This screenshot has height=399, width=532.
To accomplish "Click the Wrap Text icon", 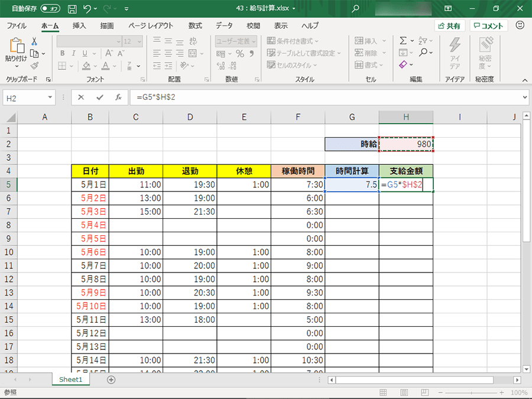I will click(193, 41).
